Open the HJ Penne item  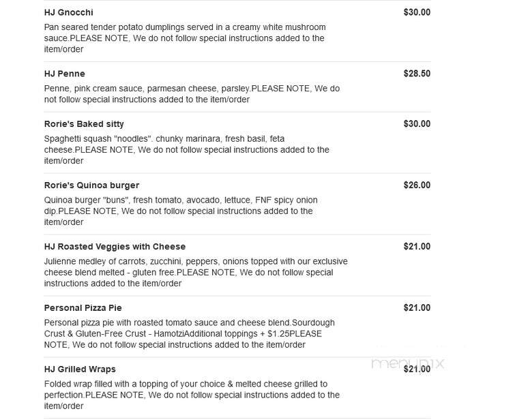point(65,74)
